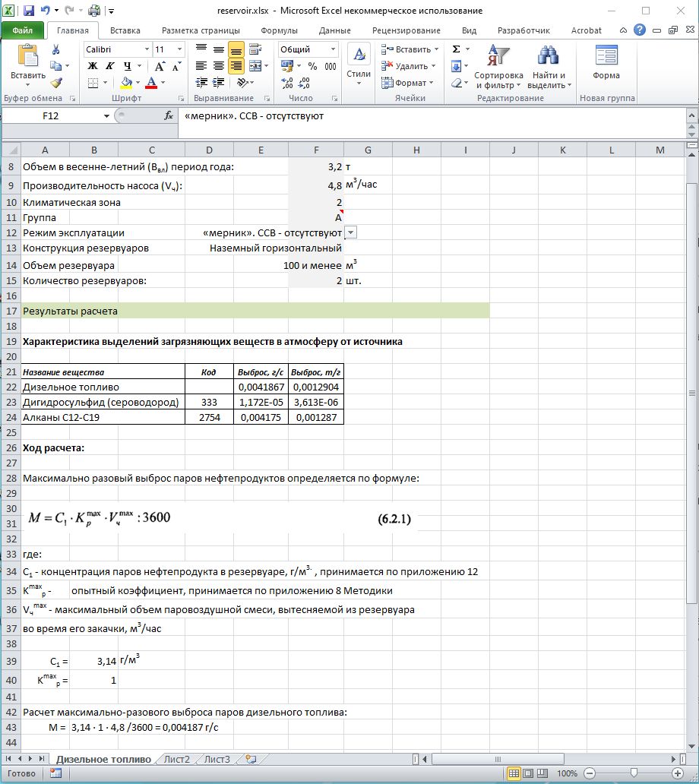Click the insert function fx icon
This screenshot has height=784, width=699.
(x=169, y=116)
